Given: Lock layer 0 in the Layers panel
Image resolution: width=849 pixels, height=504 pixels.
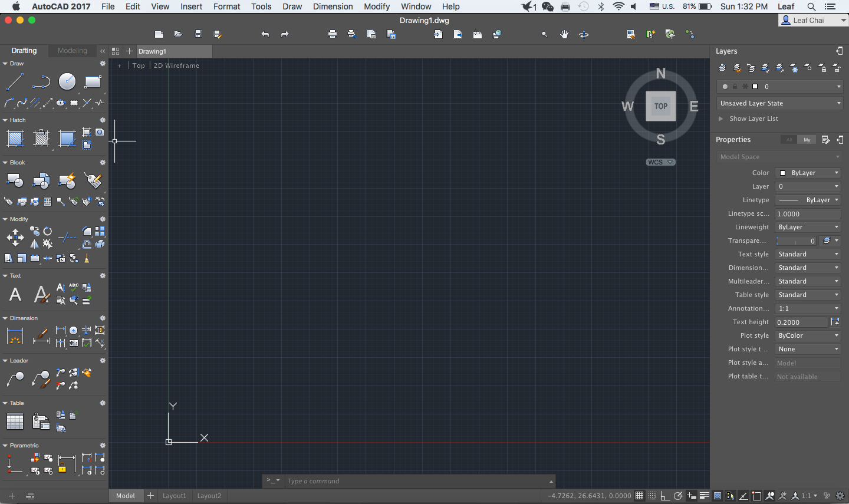Looking at the screenshot, I should (735, 86).
